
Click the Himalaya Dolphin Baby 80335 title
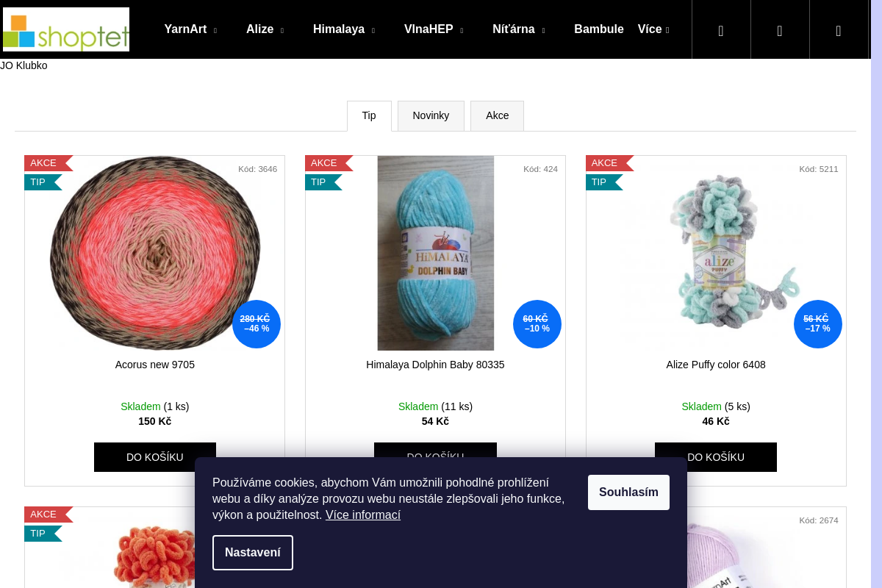click(435, 365)
